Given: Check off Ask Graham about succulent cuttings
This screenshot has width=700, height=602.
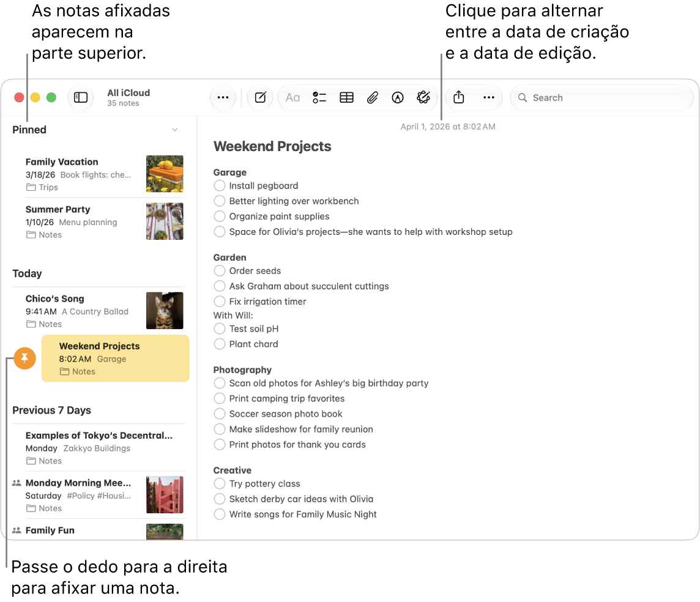Looking at the screenshot, I should (x=219, y=286).
